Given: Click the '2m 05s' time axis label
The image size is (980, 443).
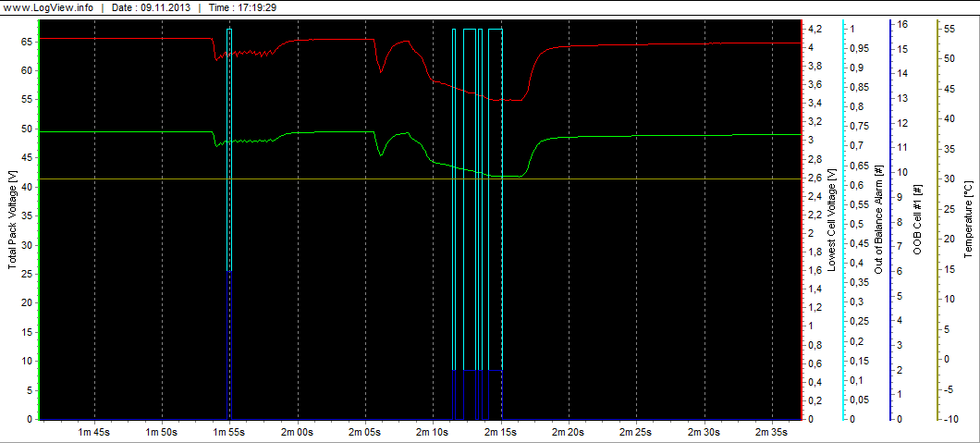Looking at the screenshot, I should 365,432.
